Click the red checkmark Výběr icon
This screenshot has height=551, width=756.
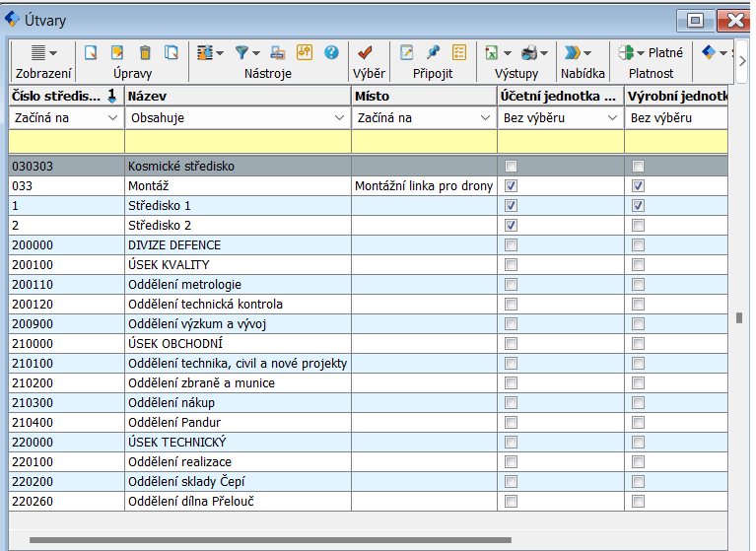[365, 53]
